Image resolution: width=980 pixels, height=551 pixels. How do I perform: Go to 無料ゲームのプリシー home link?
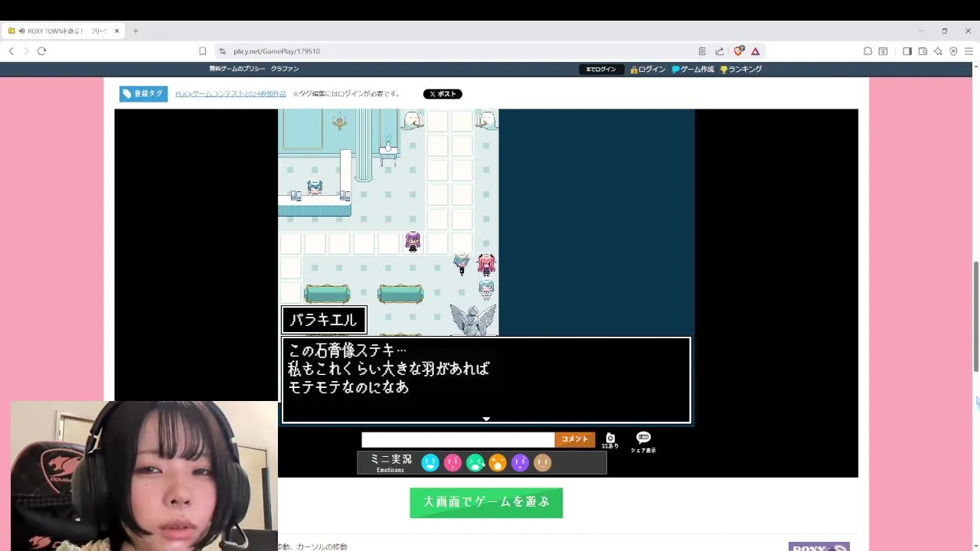237,69
